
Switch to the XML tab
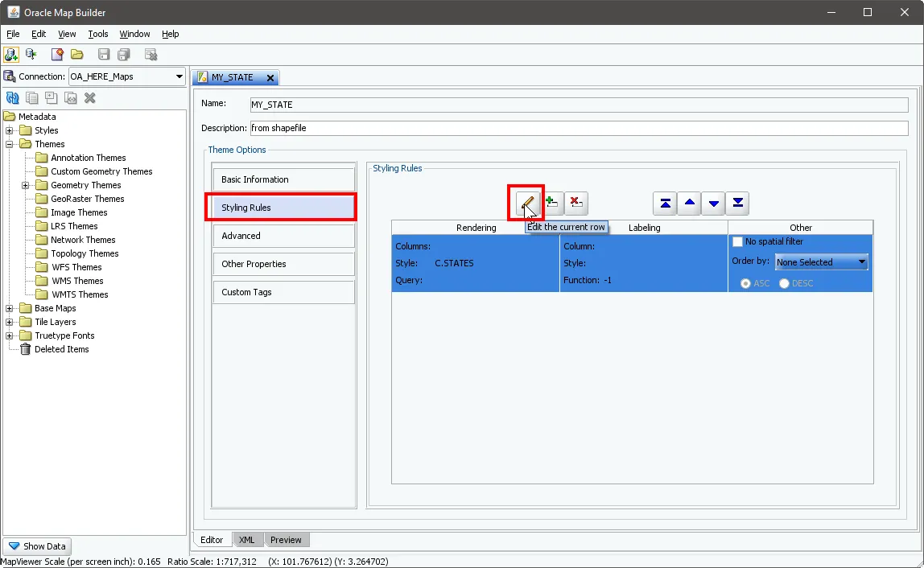(247, 540)
